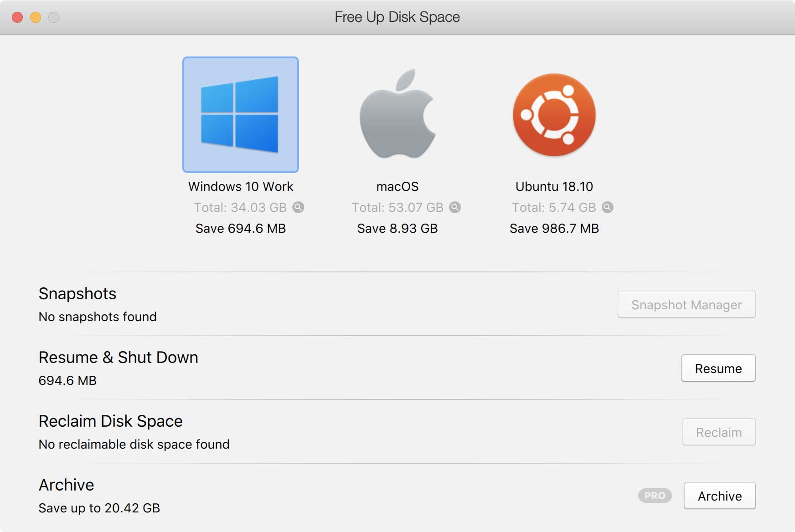Image resolution: width=795 pixels, height=532 pixels.
Task: Open the Snapshot Manager
Action: pyautogui.click(x=686, y=305)
